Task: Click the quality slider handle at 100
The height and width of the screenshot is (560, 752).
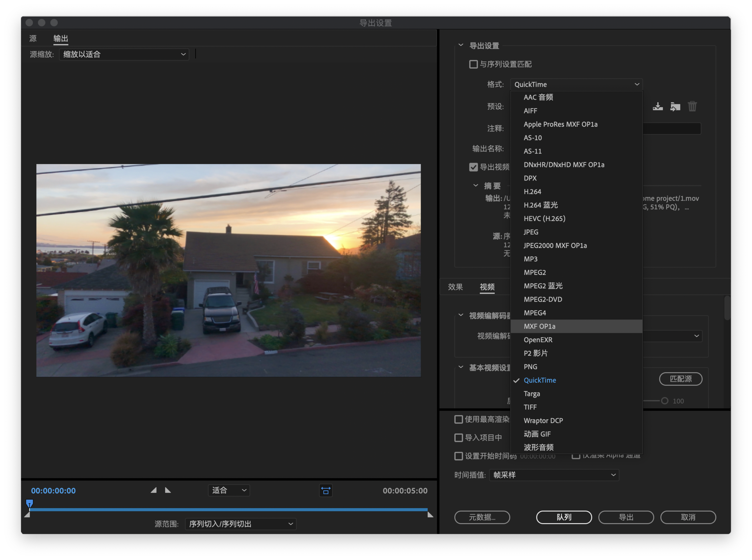Action: (664, 401)
